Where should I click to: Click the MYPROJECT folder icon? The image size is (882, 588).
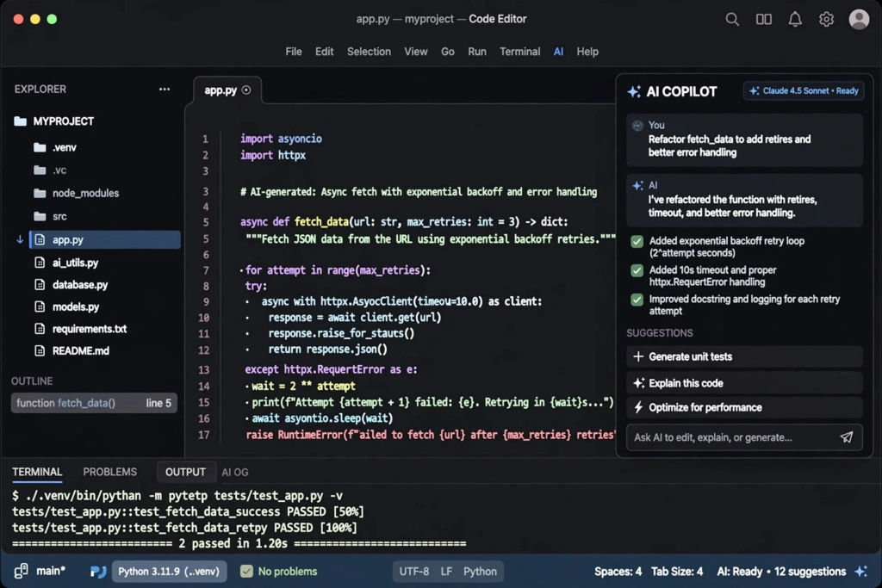(x=21, y=121)
